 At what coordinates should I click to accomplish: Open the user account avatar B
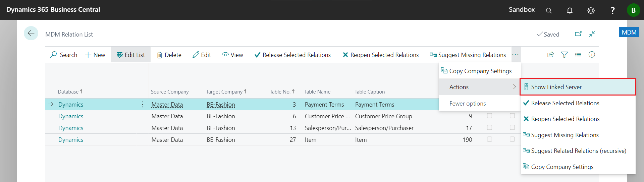[633, 10]
